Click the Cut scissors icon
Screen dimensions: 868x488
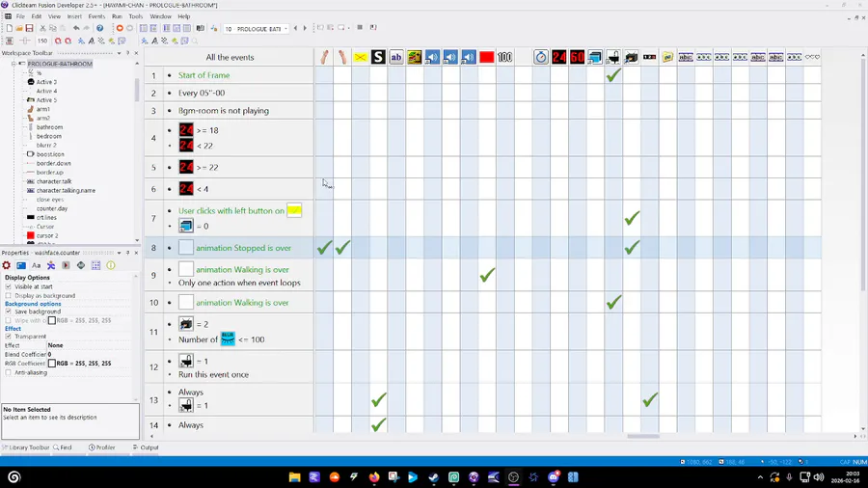[x=42, y=28]
